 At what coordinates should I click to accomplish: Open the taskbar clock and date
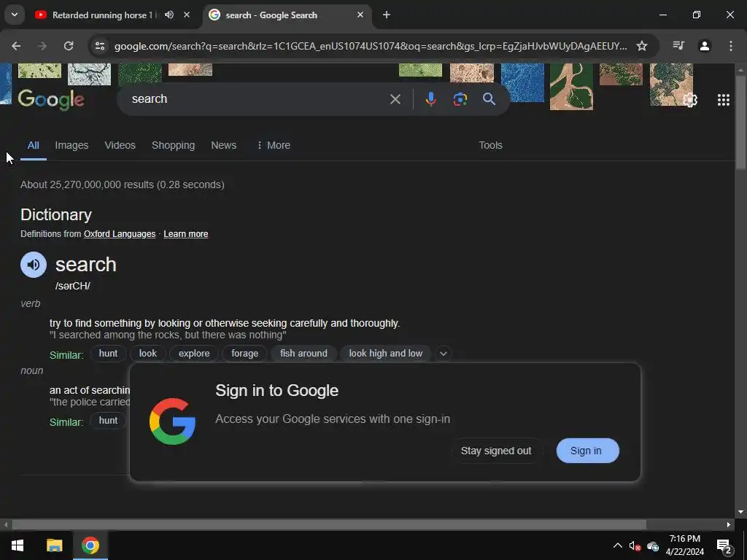[x=684, y=545]
